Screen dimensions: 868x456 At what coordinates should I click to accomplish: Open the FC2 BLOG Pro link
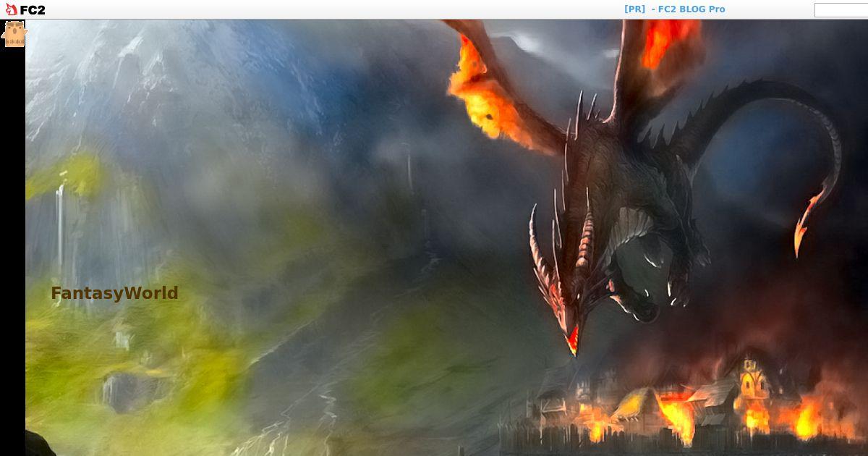(x=692, y=9)
